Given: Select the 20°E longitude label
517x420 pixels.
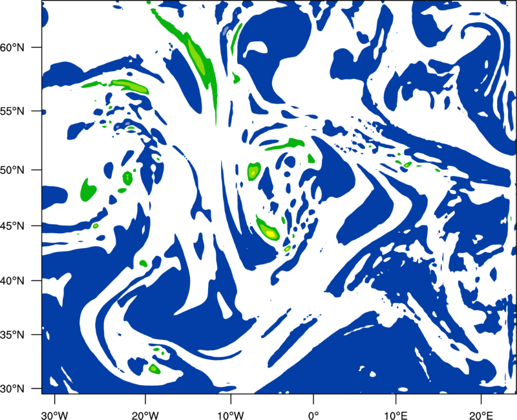Looking at the screenshot, I should coord(481,415).
